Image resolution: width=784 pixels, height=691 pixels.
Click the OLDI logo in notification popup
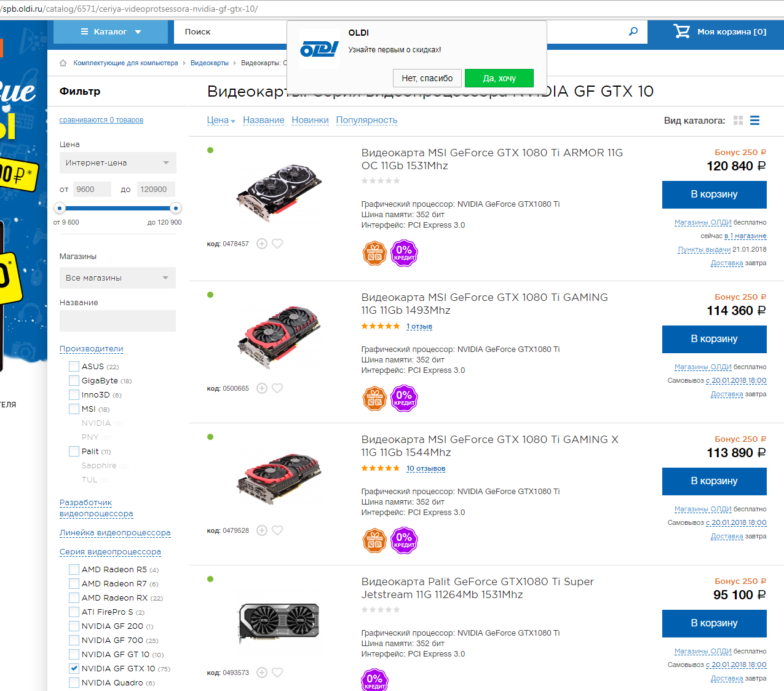point(319,49)
